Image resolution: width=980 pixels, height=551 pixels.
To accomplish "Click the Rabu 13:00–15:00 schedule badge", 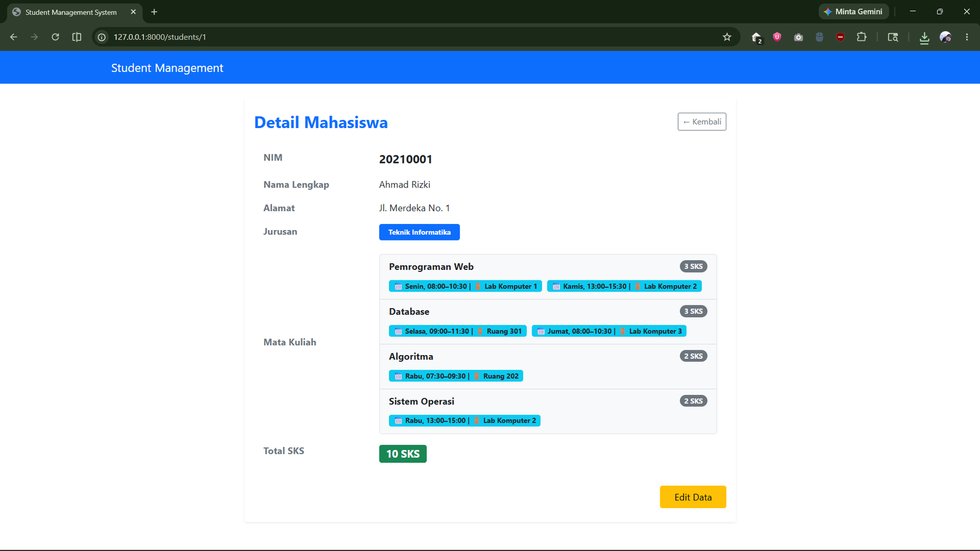I will [464, 421].
